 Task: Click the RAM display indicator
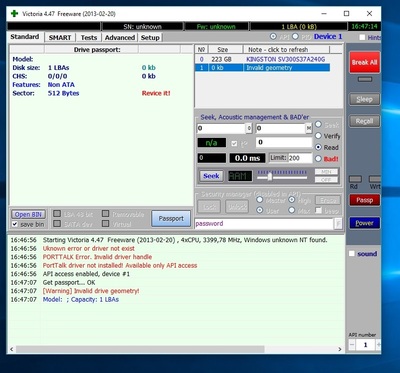tap(240, 176)
